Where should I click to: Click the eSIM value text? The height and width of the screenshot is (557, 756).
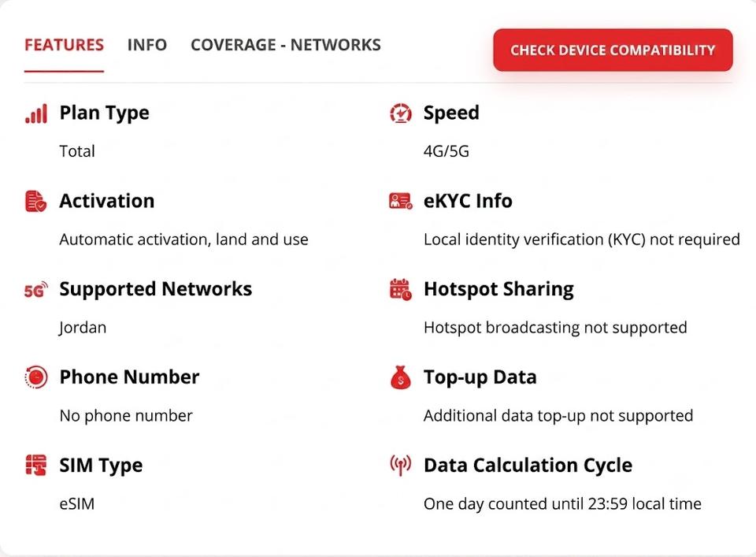pyautogui.click(x=77, y=504)
